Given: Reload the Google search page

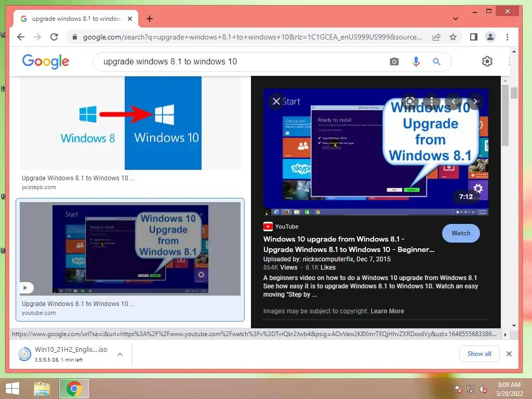Looking at the screenshot, I should [54, 37].
